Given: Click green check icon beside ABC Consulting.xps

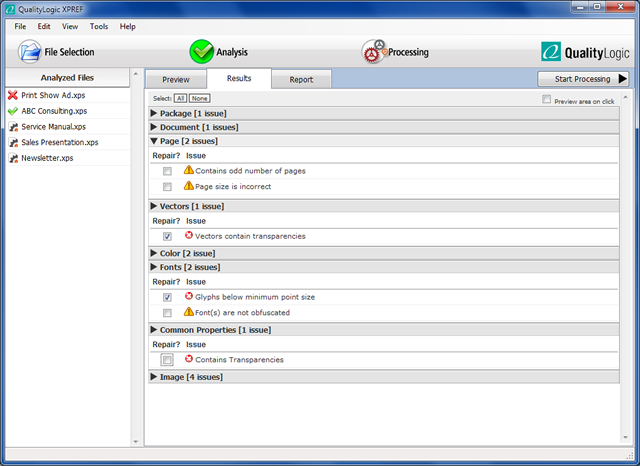Looking at the screenshot, I should point(13,111).
